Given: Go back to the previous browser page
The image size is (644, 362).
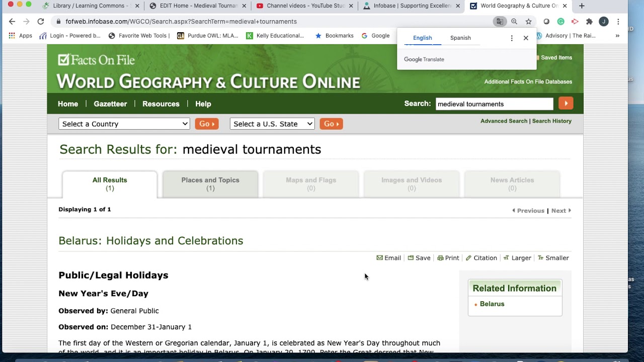Looking at the screenshot, I should 12,22.
